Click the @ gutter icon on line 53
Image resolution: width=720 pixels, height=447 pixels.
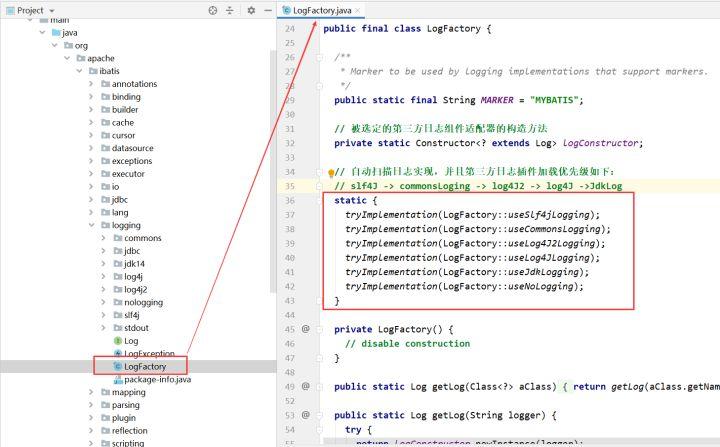[306, 414]
